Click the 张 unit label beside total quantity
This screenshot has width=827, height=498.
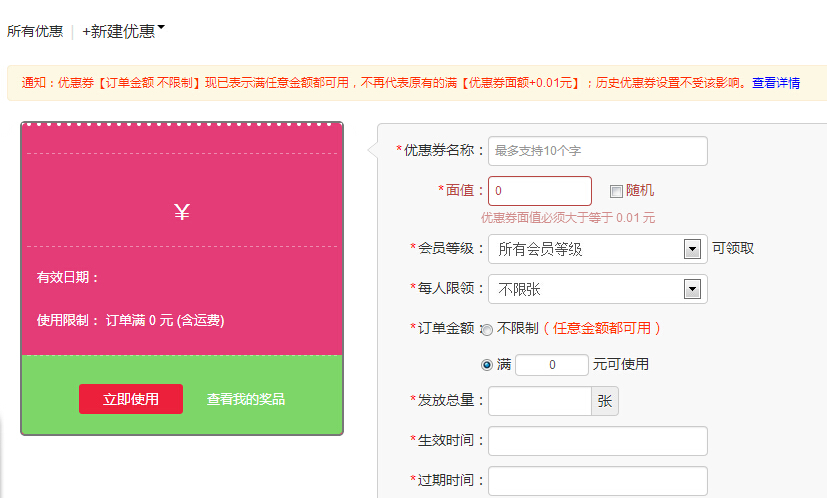click(605, 401)
